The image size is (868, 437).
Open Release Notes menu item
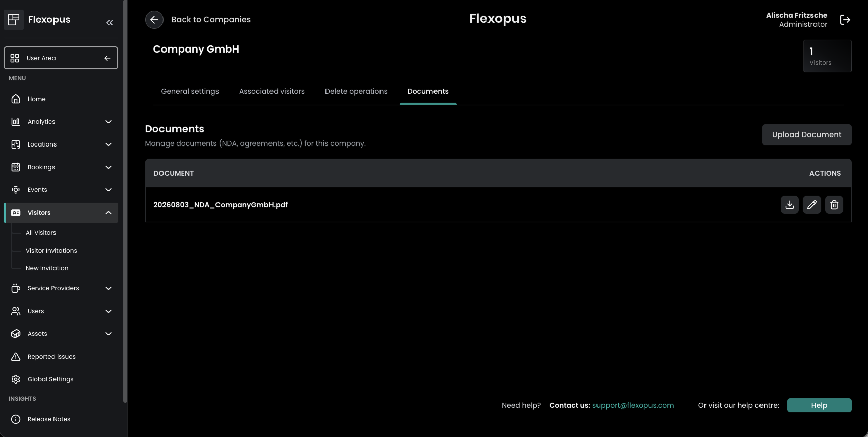coord(61,419)
